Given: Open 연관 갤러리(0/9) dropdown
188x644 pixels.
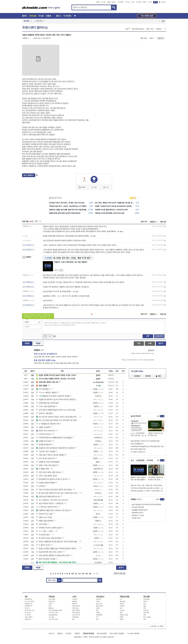Looking at the screenshot, I should point(138,29).
